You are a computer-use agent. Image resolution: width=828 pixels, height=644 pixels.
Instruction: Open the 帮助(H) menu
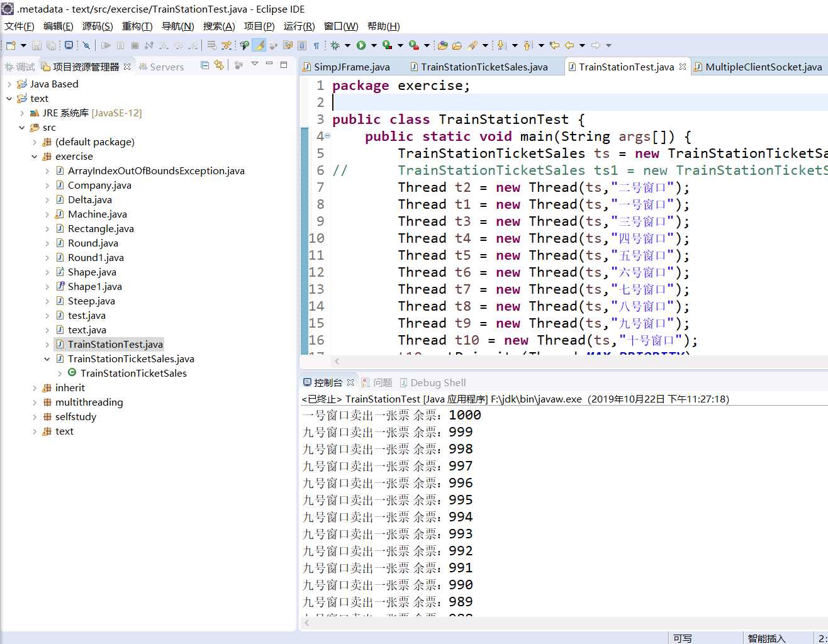(384, 26)
